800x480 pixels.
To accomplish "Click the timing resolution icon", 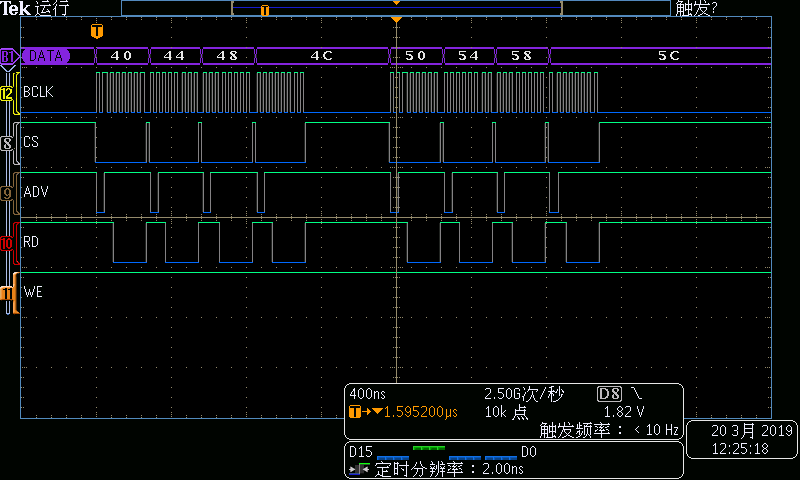I will pos(360,469).
